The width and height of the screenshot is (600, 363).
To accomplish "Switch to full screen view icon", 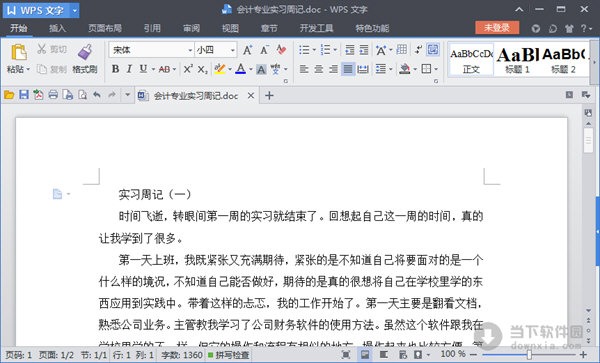I will 346,355.
